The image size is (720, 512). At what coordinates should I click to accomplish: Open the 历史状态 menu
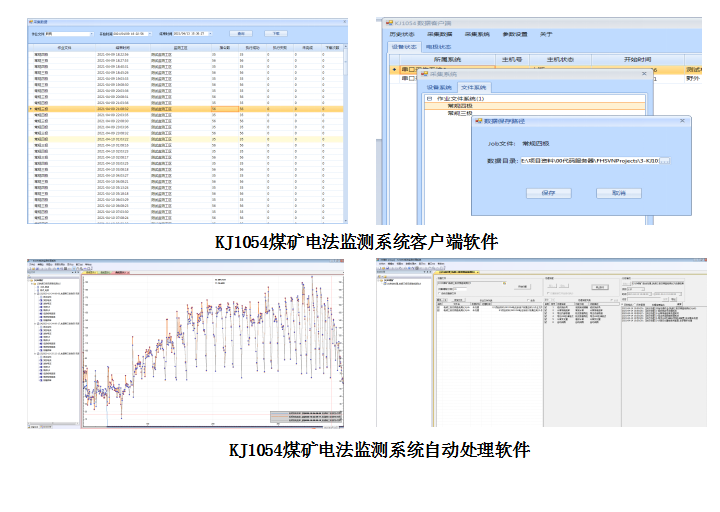(x=402, y=34)
